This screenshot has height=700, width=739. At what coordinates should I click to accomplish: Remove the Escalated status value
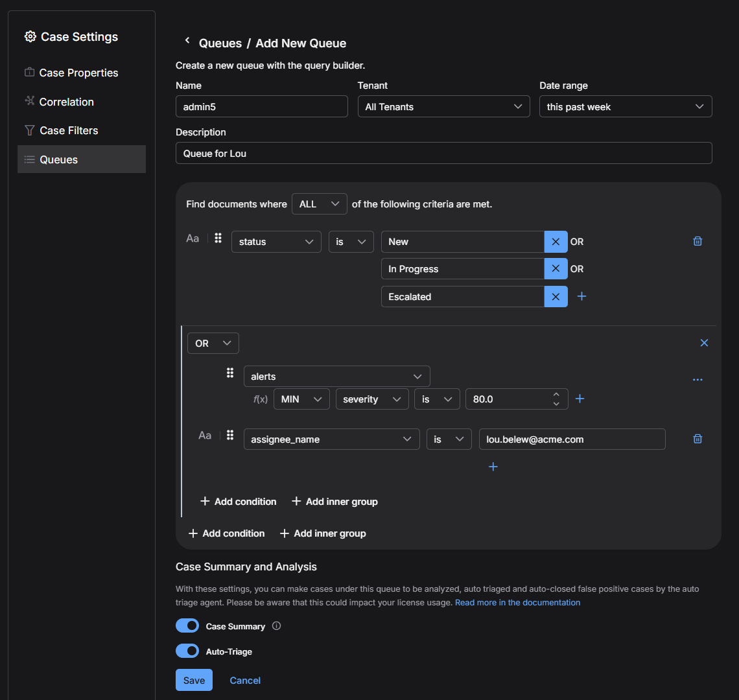556,296
